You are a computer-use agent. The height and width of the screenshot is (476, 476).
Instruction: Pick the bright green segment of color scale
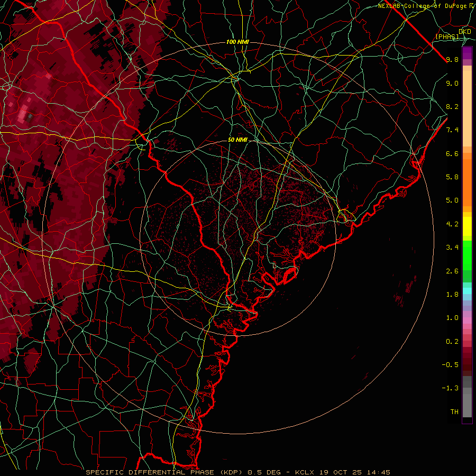pyautogui.click(x=467, y=255)
